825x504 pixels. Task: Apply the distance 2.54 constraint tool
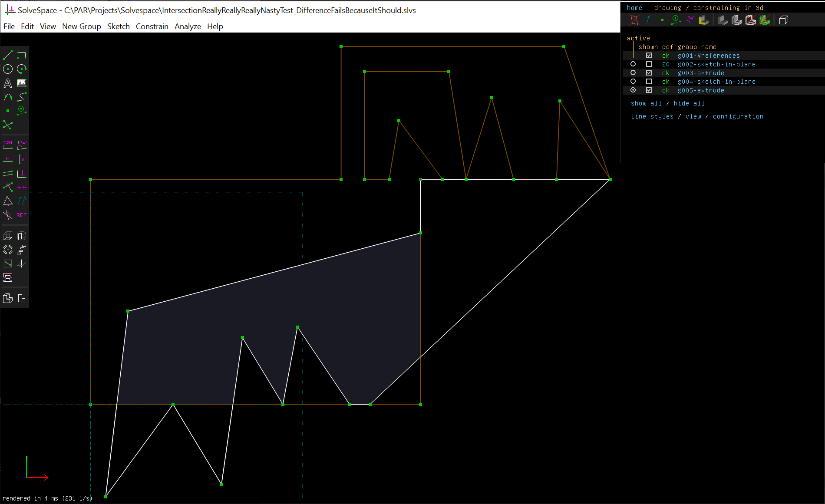pos(8,145)
